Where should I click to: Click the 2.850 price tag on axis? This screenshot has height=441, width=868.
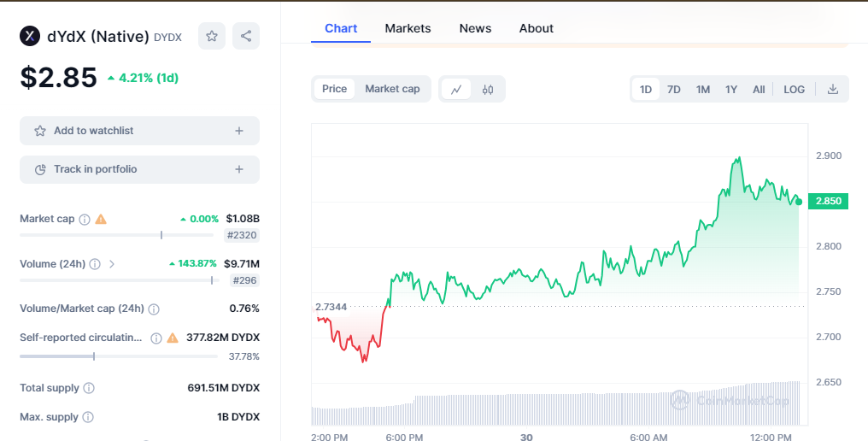click(x=828, y=201)
